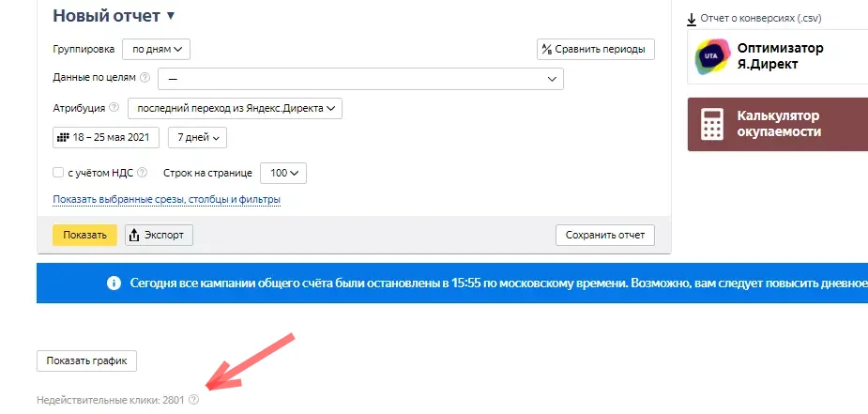868x414 pixels.
Task: Click help icon next to Недействительные клики
Action: pyautogui.click(x=193, y=399)
